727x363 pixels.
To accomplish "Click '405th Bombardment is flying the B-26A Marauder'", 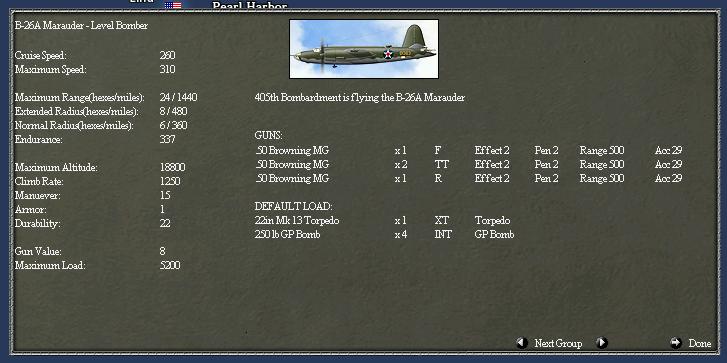I will (360, 98).
